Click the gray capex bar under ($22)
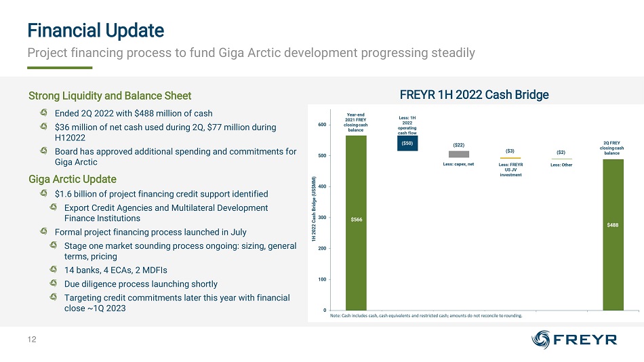Image resolution: width=644 pixels, height=362 pixels. tap(459, 154)
